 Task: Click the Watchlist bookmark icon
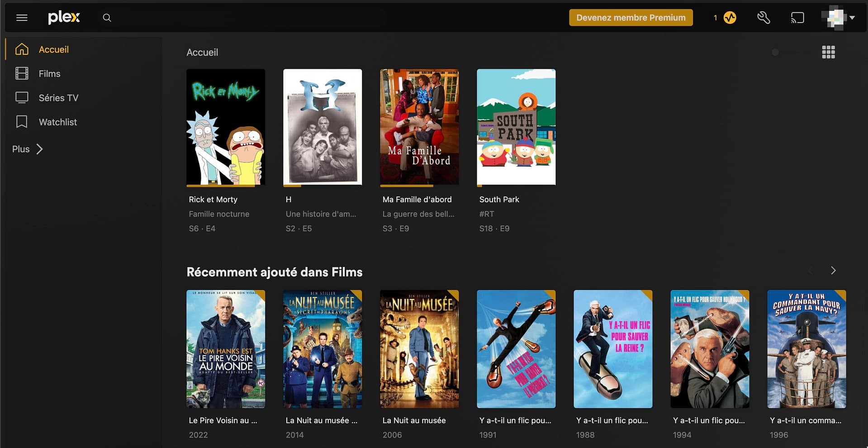pos(22,122)
